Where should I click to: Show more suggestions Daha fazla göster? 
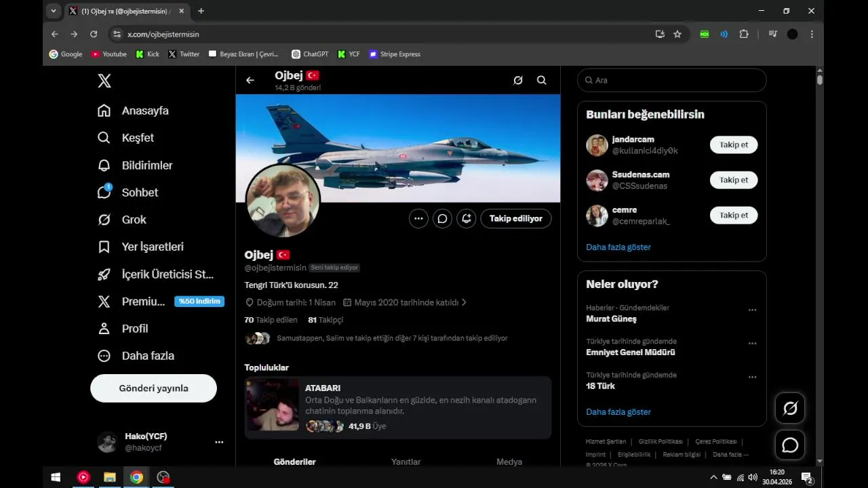click(618, 247)
